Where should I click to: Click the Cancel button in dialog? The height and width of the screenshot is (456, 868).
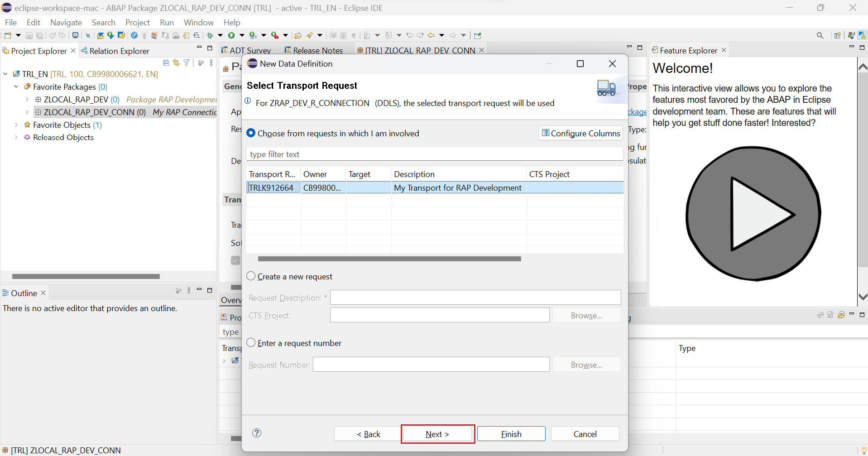585,434
